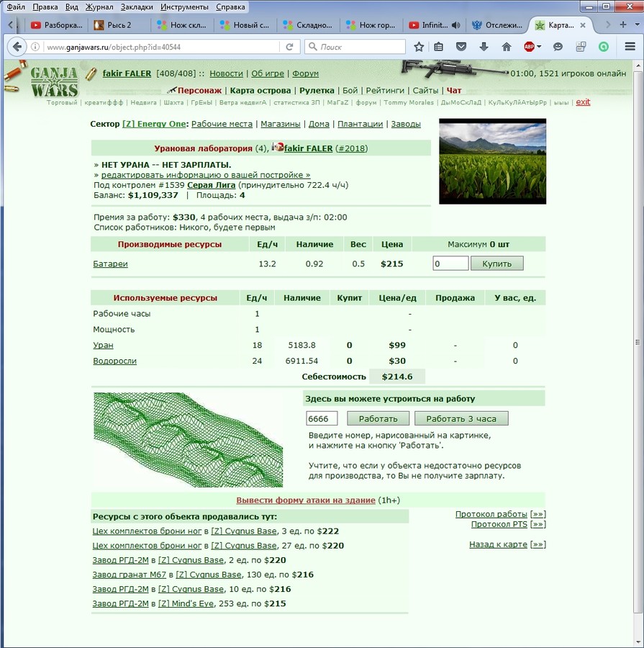Open the Рулетка link
This screenshot has width=644, height=648.
tap(317, 91)
